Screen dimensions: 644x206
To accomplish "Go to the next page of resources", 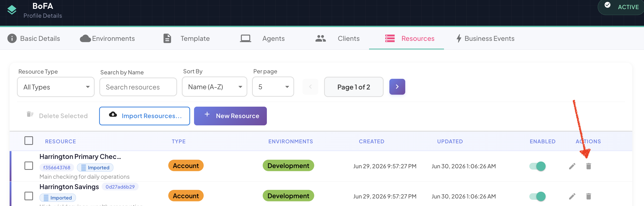I will [x=397, y=87].
